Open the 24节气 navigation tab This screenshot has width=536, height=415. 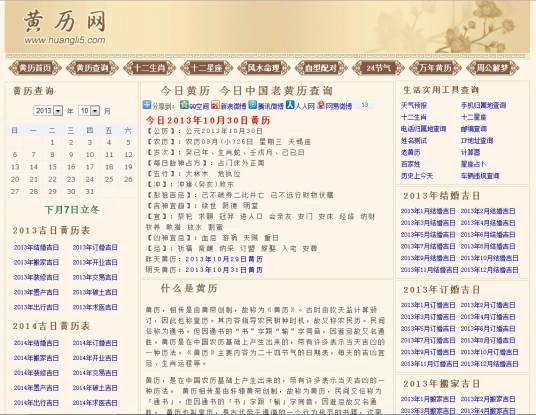tap(378, 68)
